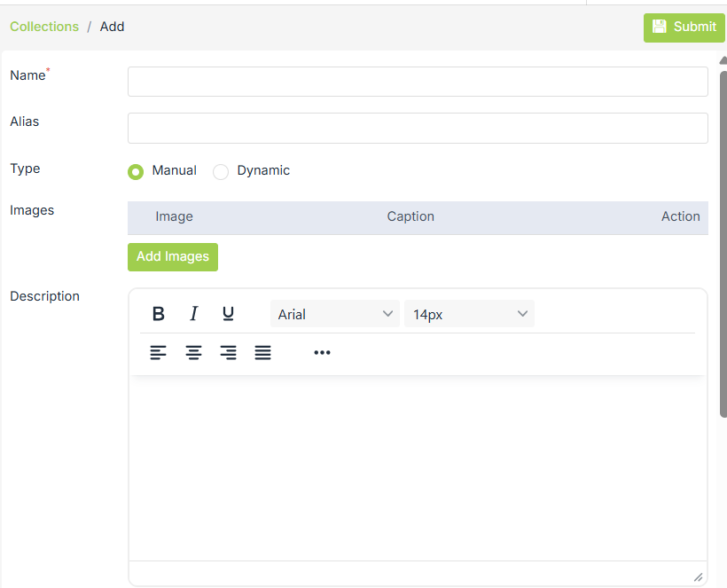Image resolution: width=727 pixels, height=588 pixels.
Task: Toggle underline text formatting
Action: (228, 314)
